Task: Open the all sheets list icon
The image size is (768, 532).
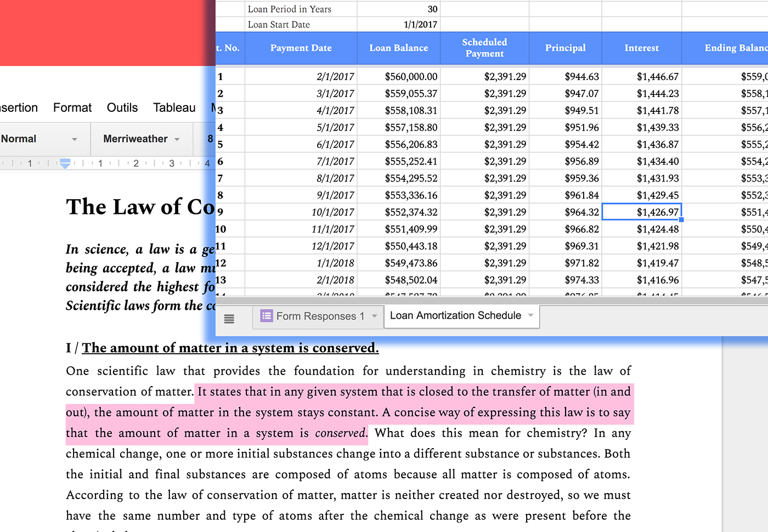Action: pos(229,319)
